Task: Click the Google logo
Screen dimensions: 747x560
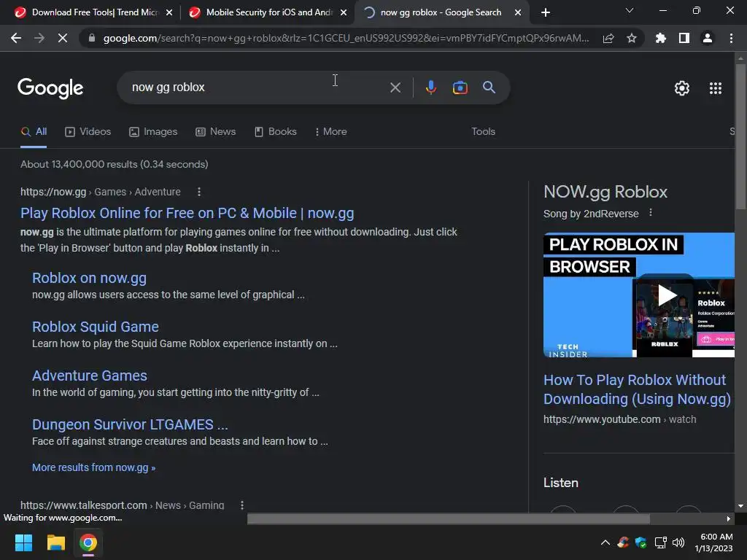Action: [50, 88]
